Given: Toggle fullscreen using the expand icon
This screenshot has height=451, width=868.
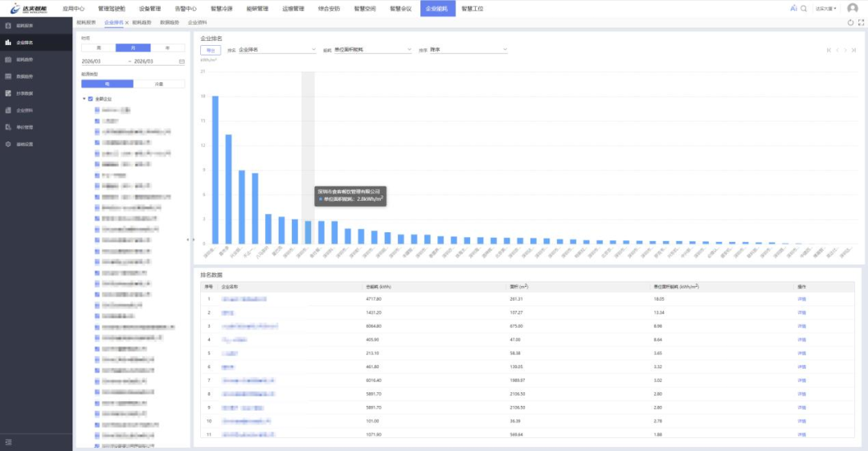Looking at the screenshot, I should [861, 23].
